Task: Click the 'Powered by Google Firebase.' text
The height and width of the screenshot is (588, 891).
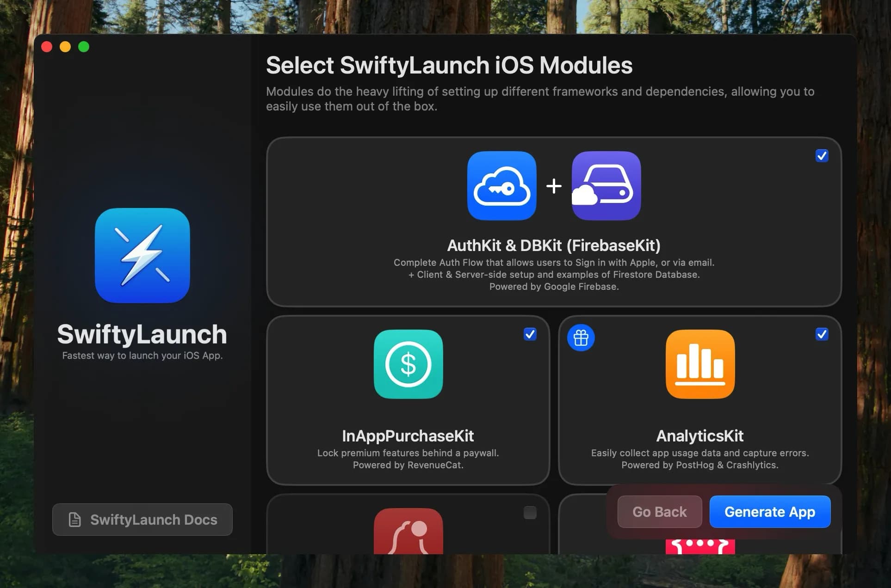Action: [554, 287]
